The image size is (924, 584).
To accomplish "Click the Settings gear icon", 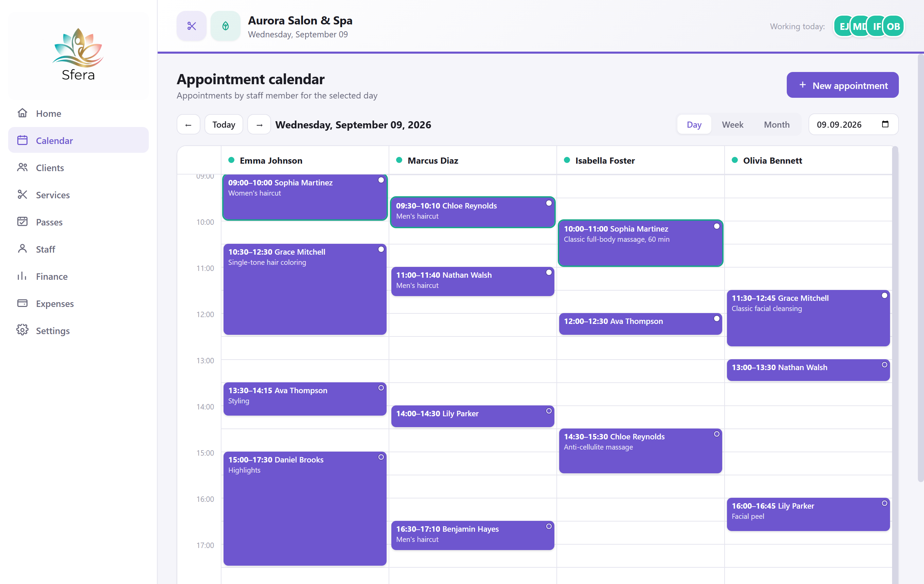I will coord(22,330).
